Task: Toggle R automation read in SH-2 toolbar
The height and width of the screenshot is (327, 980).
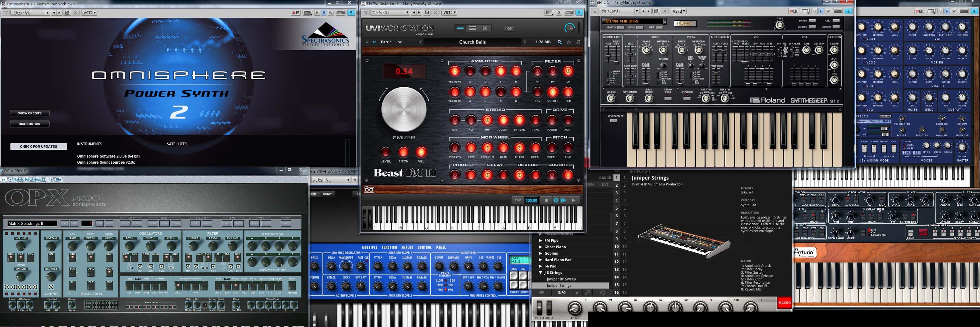Action: pyautogui.click(x=822, y=11)
